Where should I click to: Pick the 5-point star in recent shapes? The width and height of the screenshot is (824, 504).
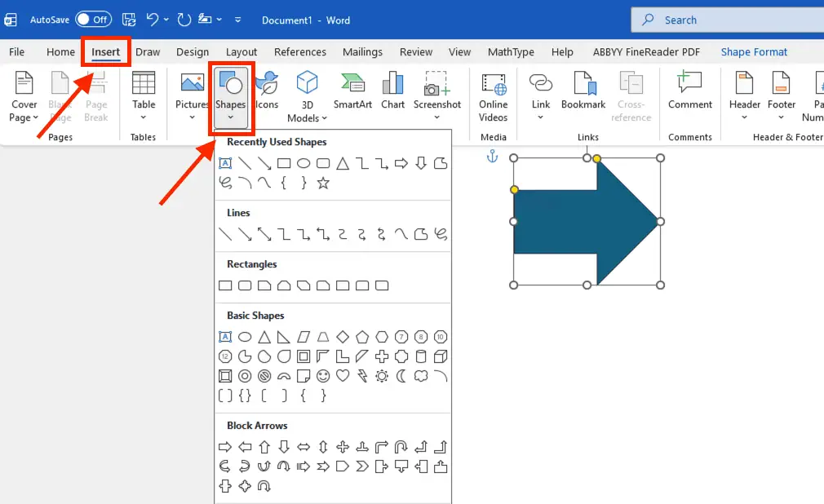point(323,183)
